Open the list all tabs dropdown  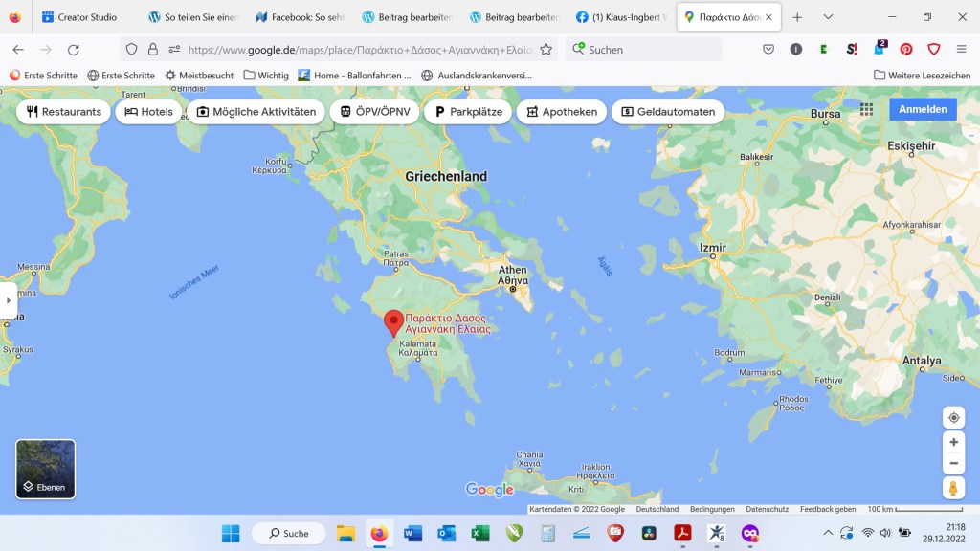coord(828,17)
